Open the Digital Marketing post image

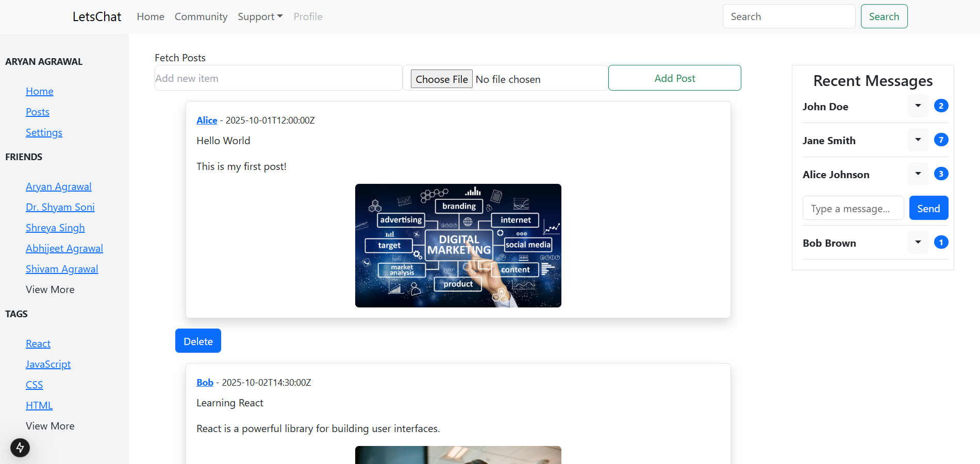[458, 246]
